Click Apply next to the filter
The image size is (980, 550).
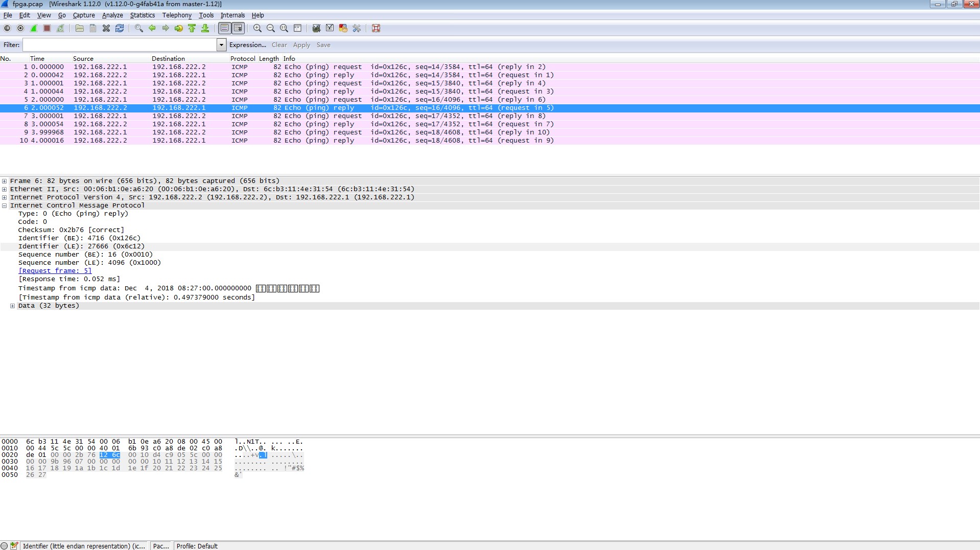pyautogui.click(x=301, y=45)
